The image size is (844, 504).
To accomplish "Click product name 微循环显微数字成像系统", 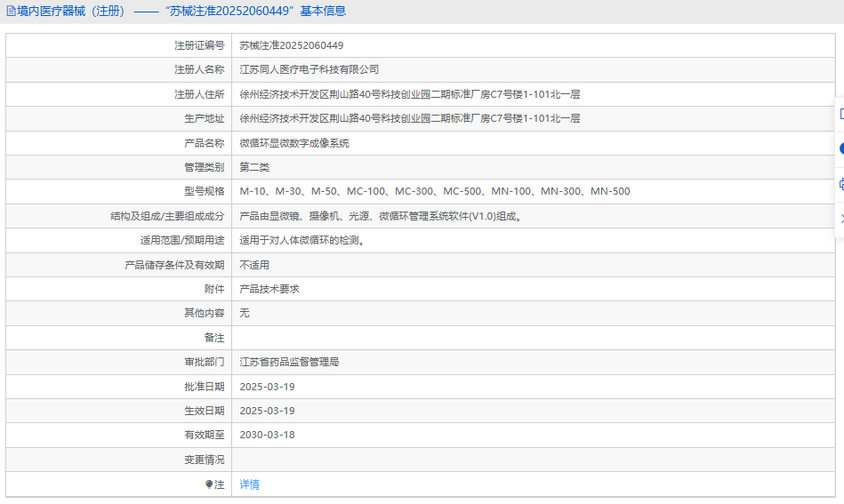I will pyautogui.click(x=294, y=143).
